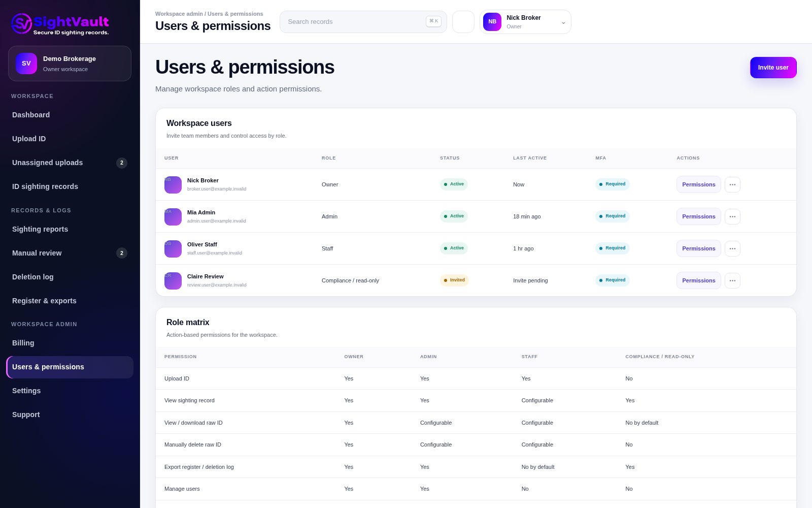This screenshot has width=812, height=508.
Task: Expand Nick Broker account menu chevron
Action: (563, 22)
